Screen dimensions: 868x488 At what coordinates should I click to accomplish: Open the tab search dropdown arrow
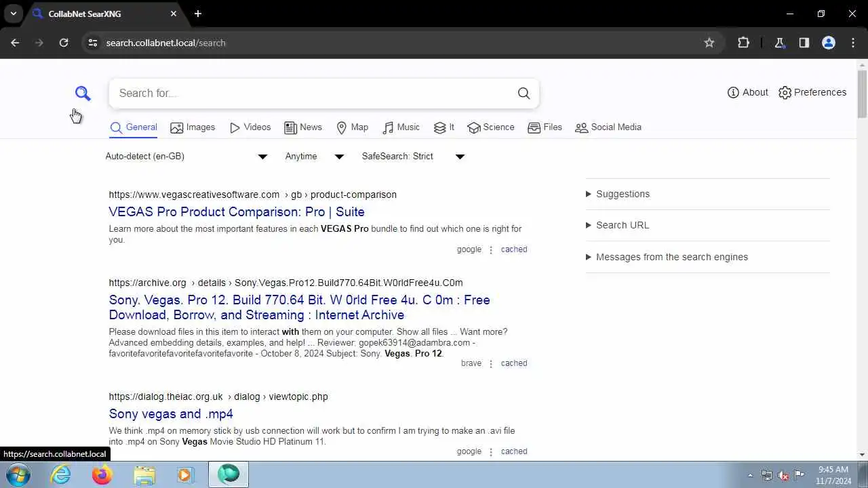13,14
